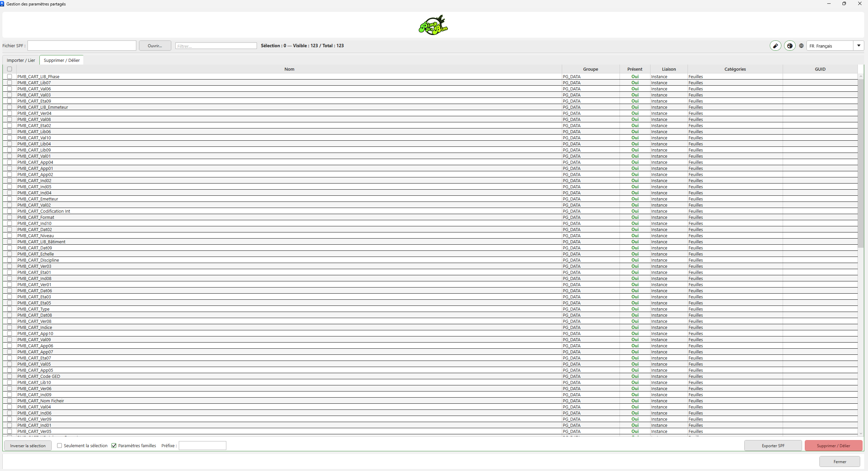Viewport: 868px width, 471px height.
Task: Uncheck Paramètres familles checkbox
Action: 114,446
